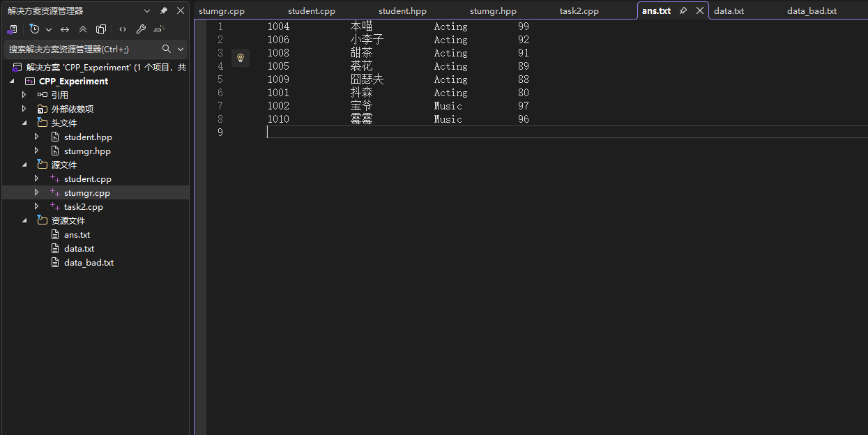
Task: Close the ans.txt tab
Action: pos(700,11)
